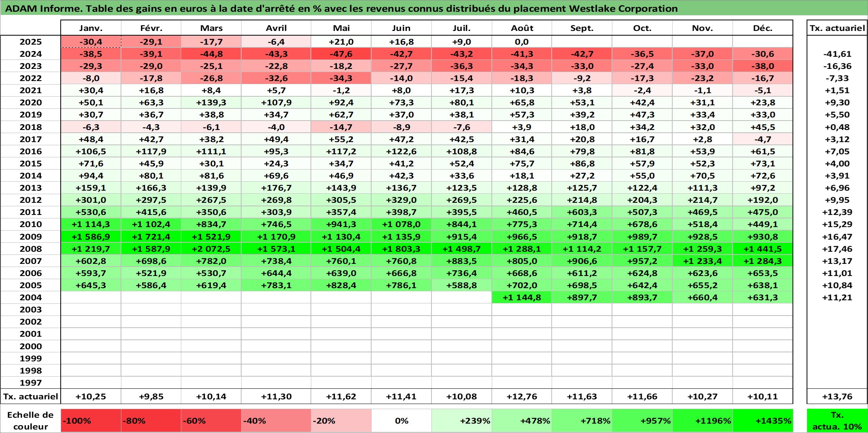
Task: Click the Déc. column header
Action: [x=763, y=28]
